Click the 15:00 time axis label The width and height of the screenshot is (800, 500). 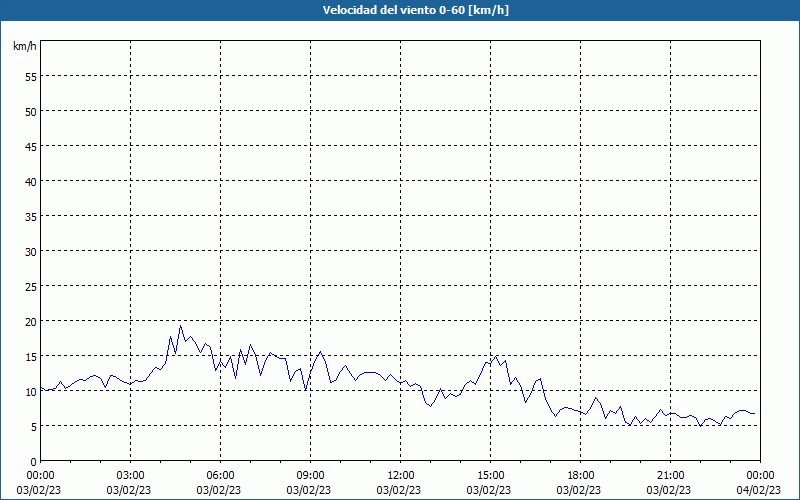(x=491, y=476)
